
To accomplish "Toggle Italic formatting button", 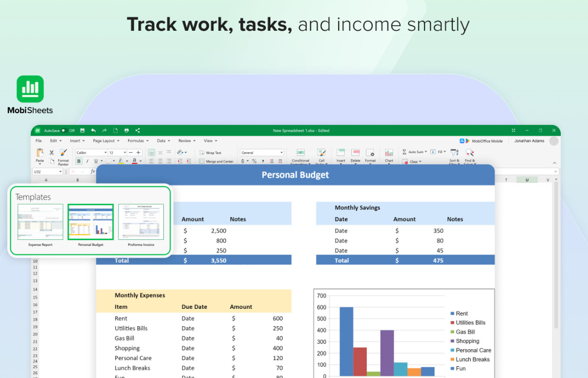I will [87, 161].
